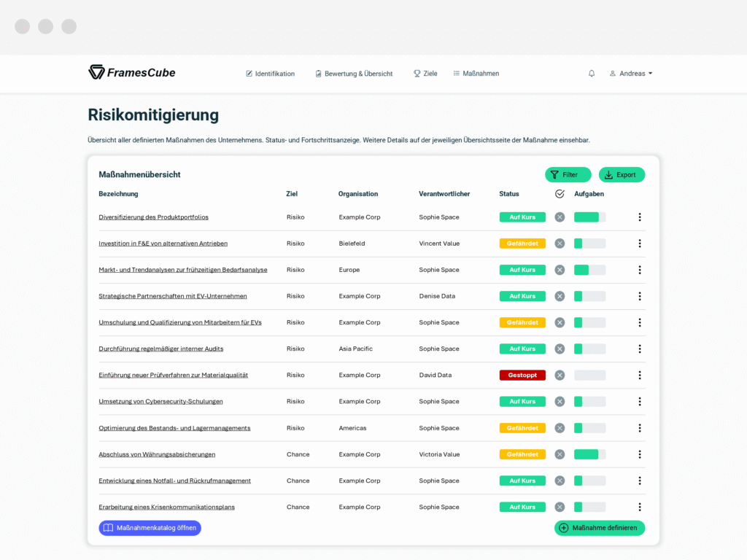The image size is (747, 560).
Task: Open the Ziele menu
Action: (425, 74)
